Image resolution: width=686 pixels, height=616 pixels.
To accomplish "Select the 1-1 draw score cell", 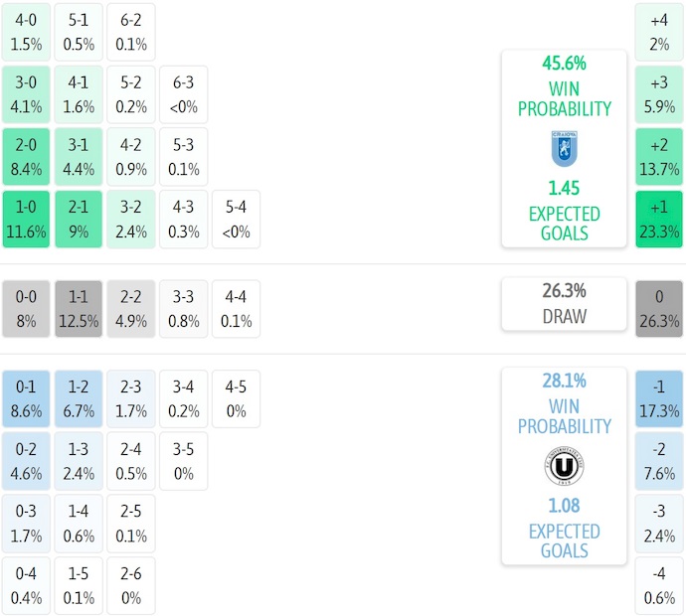I will (79, 308).
